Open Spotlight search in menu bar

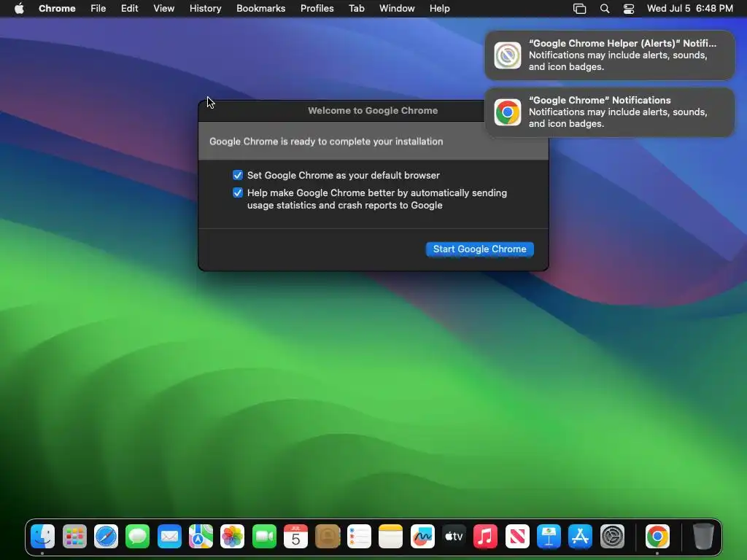coord(605,9)
